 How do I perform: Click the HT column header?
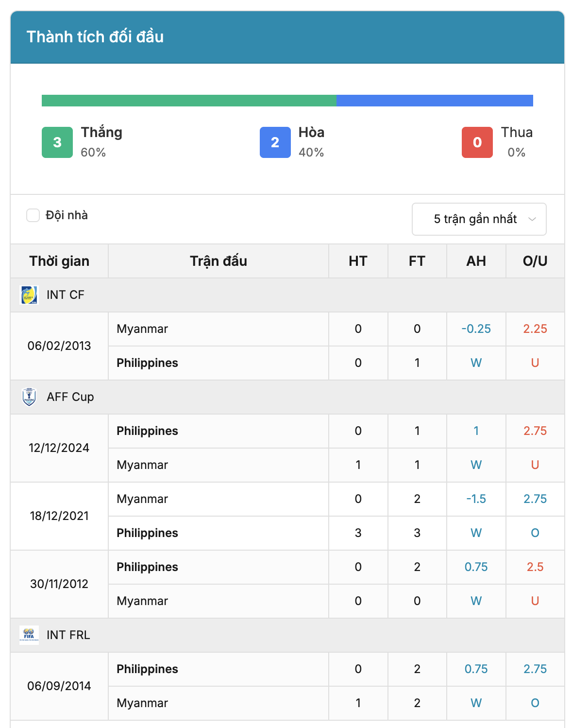[358, 261]
